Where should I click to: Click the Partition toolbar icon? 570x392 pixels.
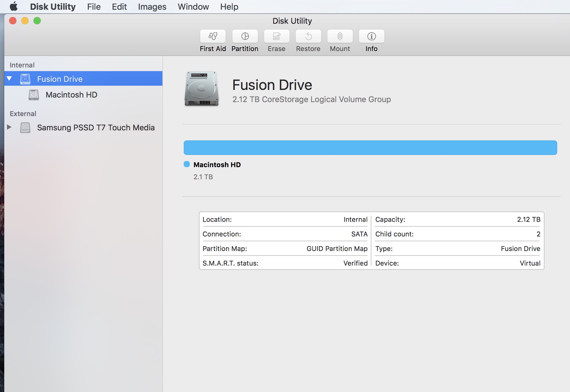245,36
